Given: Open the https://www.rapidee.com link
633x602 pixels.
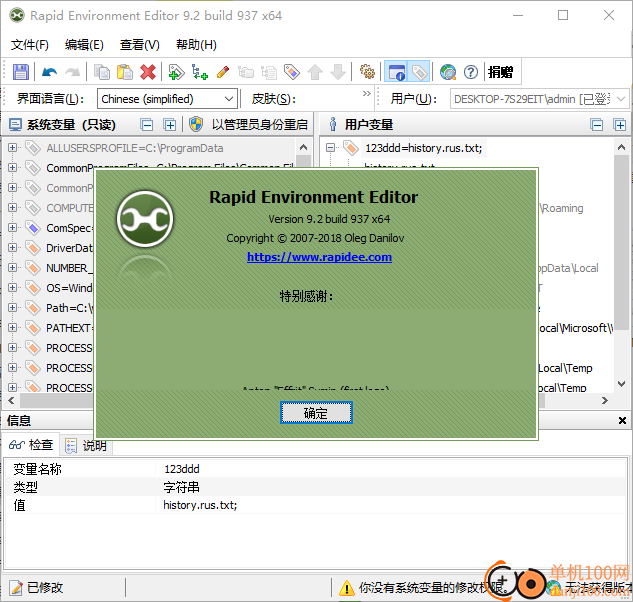Looking at the screenshot, I should [x=319, y=257].
